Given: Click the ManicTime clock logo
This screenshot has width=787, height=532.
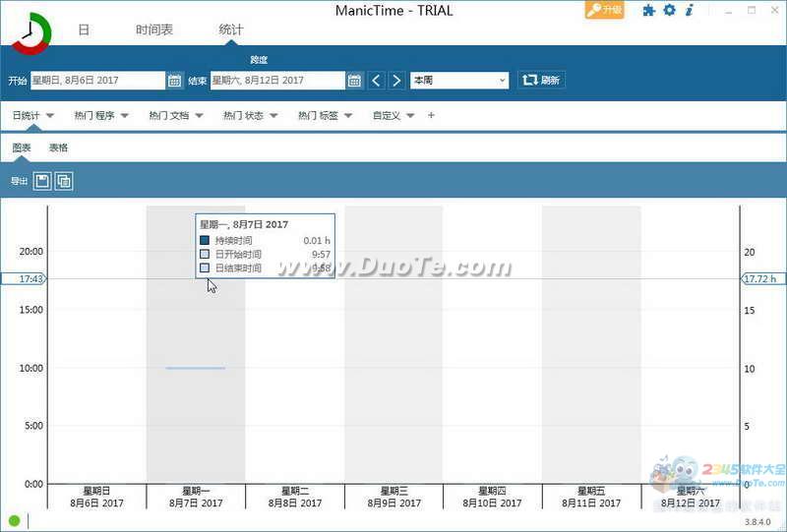Looking at the screenshot, I should click(31, 33).
